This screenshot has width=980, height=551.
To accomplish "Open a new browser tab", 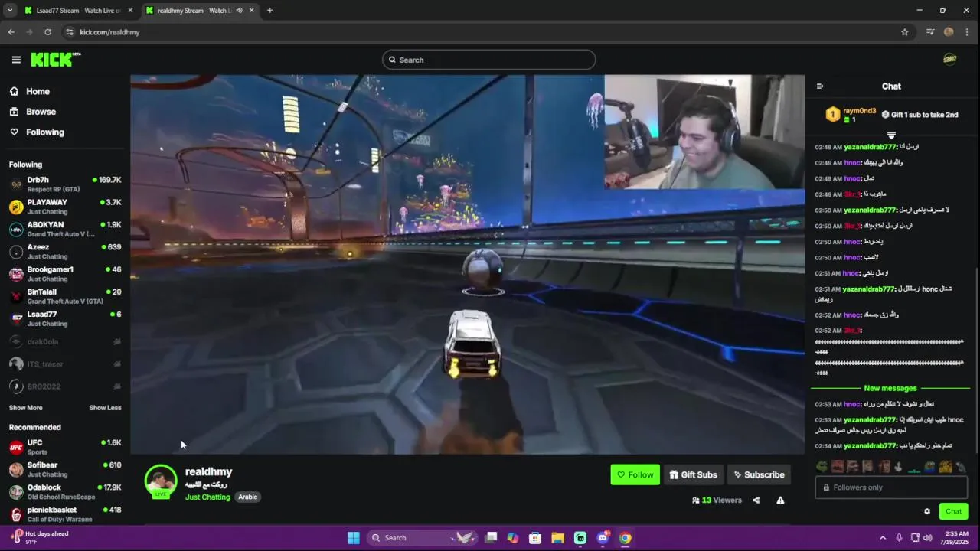I will pos(269,11).
